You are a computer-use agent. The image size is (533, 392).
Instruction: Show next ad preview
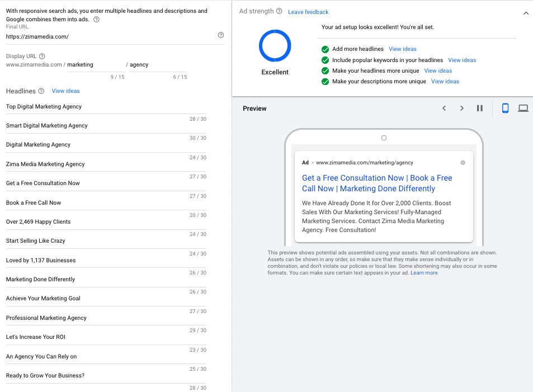point(462,108)
